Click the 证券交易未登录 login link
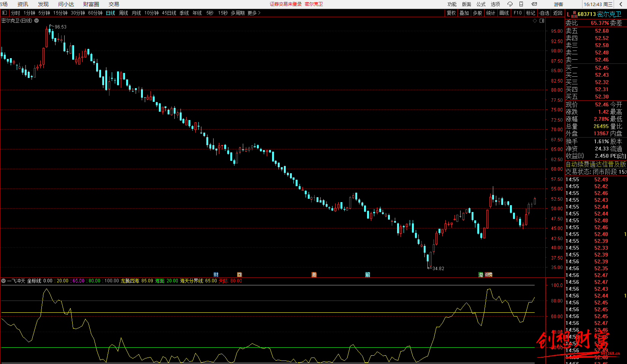The height and width of the screenshot is (364, 627). pos(286,4)
